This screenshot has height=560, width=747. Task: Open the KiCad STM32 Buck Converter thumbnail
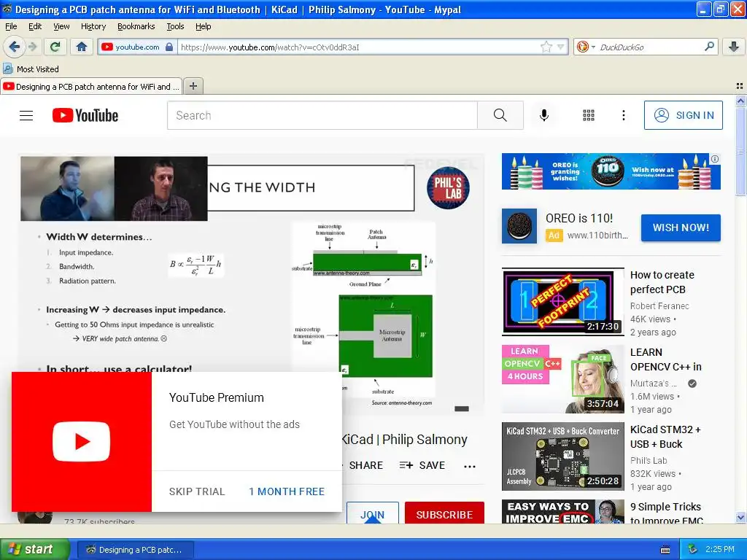pos(562,456)
